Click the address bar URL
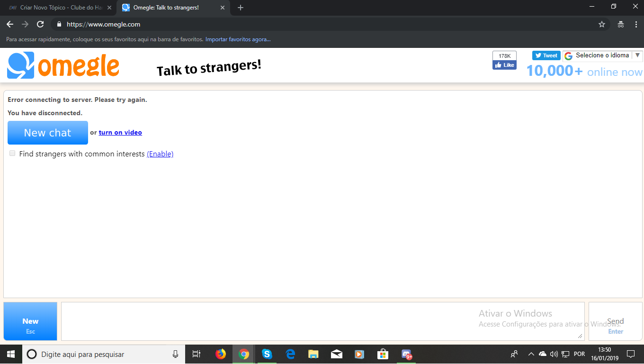Screen dimensions: 644x364 [103, 24]
